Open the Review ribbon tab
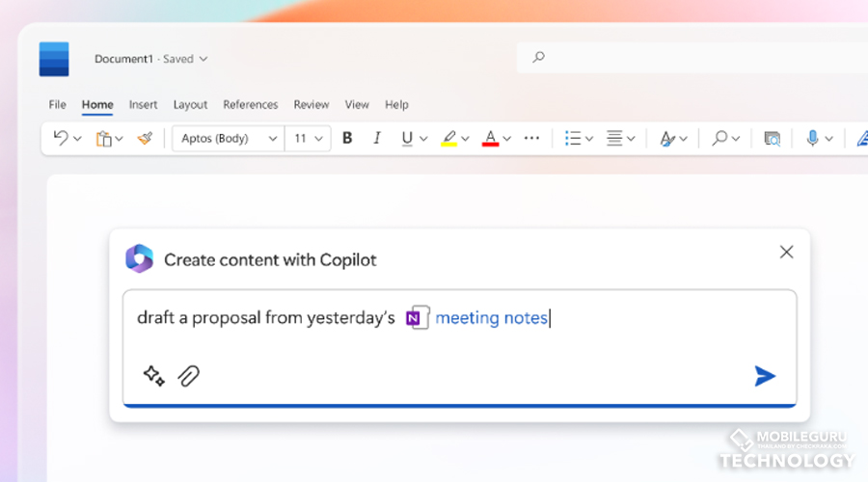 pyautogui.click(x=312, y=104)
